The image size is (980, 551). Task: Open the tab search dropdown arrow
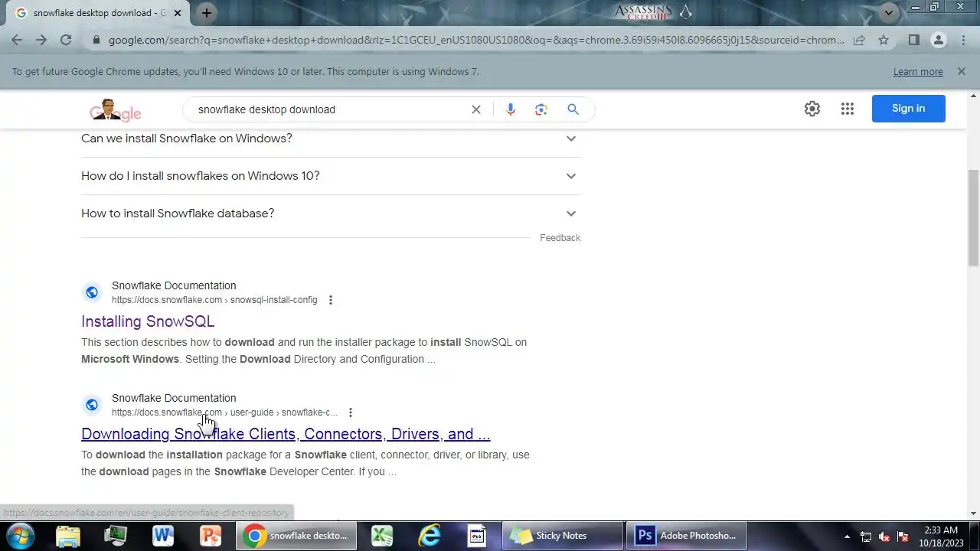pos(889,12)
